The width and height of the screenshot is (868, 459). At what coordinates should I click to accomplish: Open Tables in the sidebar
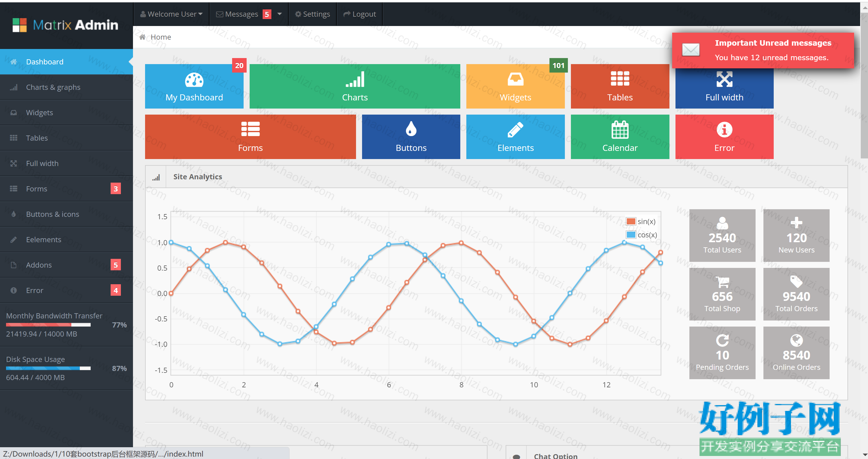(66, 138)
